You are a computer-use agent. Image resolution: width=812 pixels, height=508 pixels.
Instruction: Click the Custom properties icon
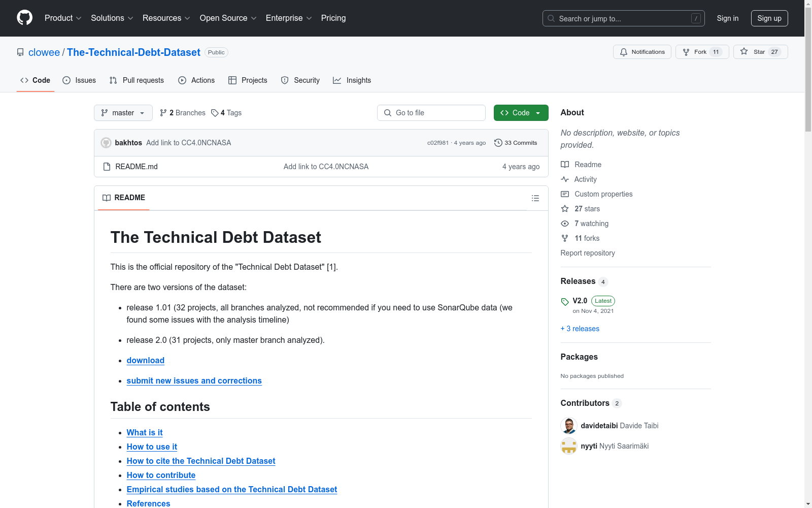coord(565,194)
